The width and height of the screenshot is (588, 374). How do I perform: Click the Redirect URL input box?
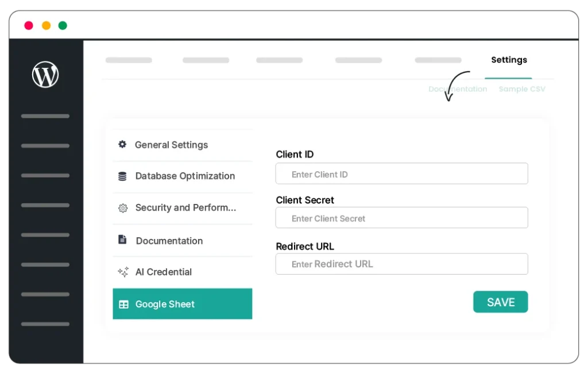[x=401, y=264]
